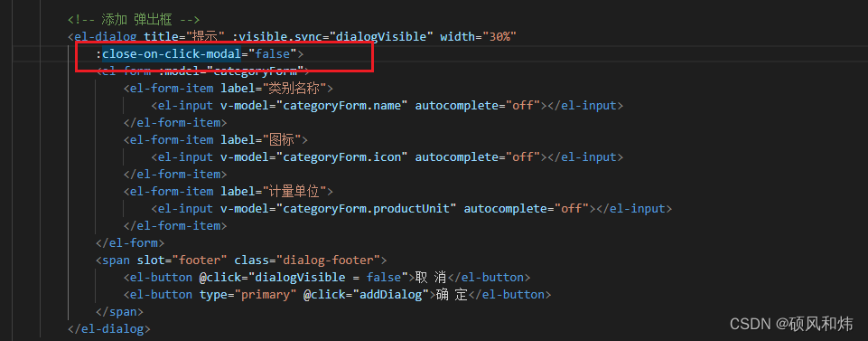868x341 pixels.
Task: Click the CSDN @硕风和炜 watermark
Action: 791,324
